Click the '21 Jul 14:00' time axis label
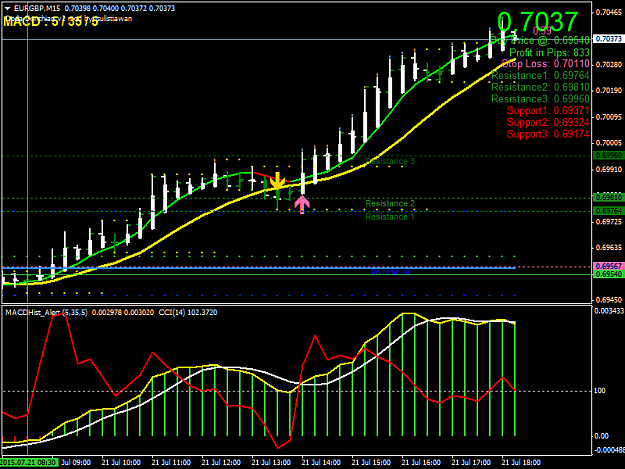 point(321,462)
